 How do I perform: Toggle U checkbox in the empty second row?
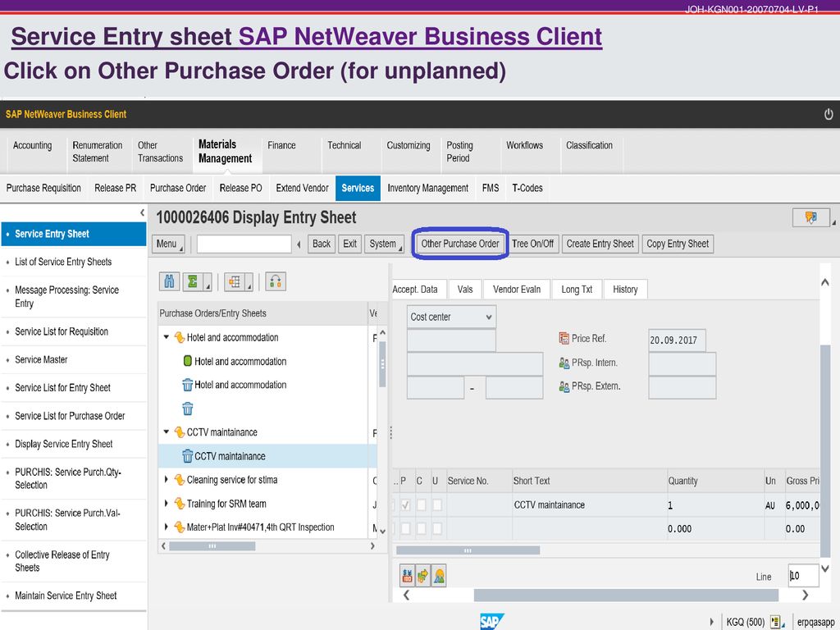click(x=437, y=528)
